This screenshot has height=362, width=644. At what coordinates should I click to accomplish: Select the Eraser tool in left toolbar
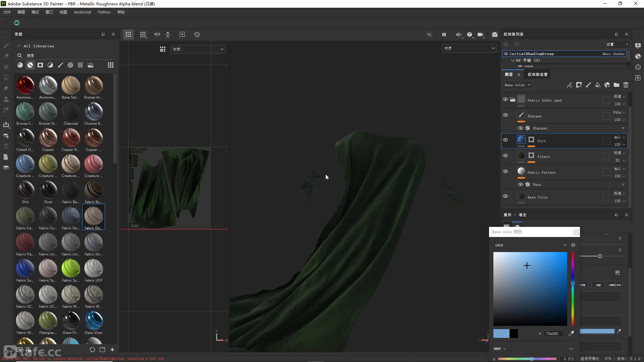[6, 56]
